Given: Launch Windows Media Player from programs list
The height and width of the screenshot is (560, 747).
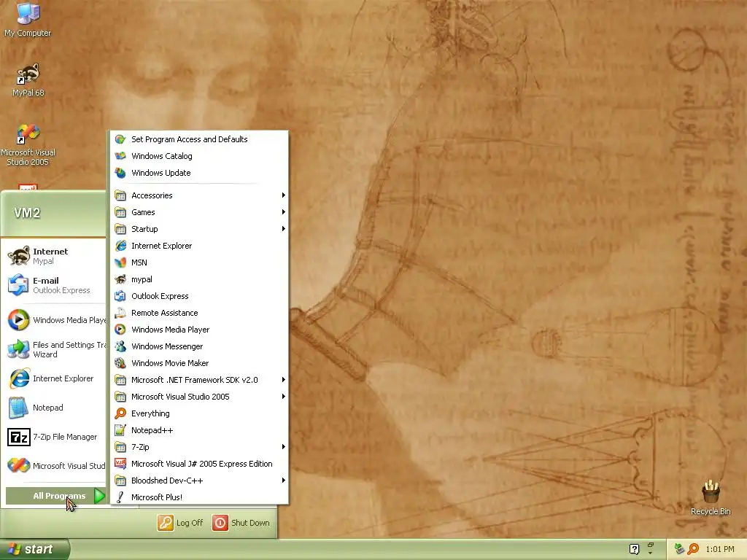Looking at the screenshot, I should 199,330.
